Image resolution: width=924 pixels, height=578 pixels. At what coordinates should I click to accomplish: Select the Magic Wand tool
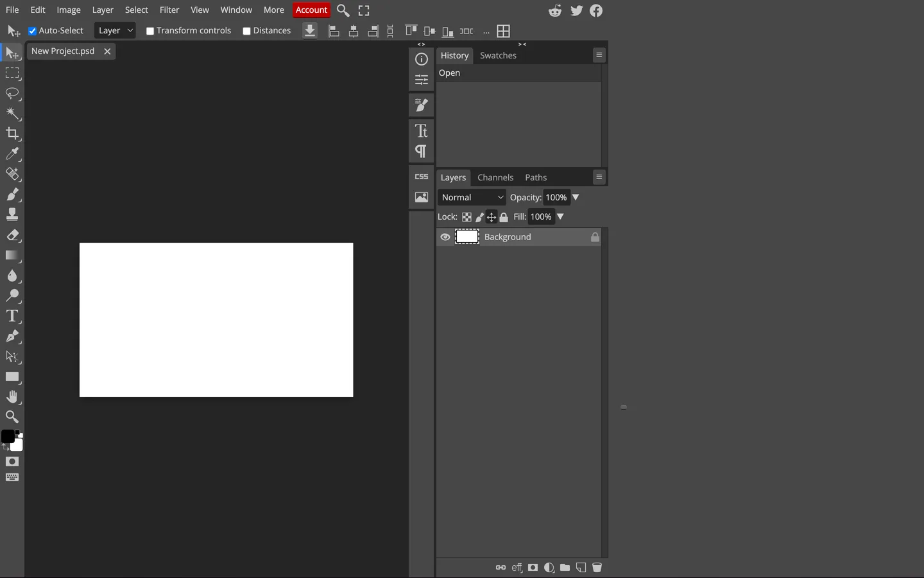[x=12, y=114]
